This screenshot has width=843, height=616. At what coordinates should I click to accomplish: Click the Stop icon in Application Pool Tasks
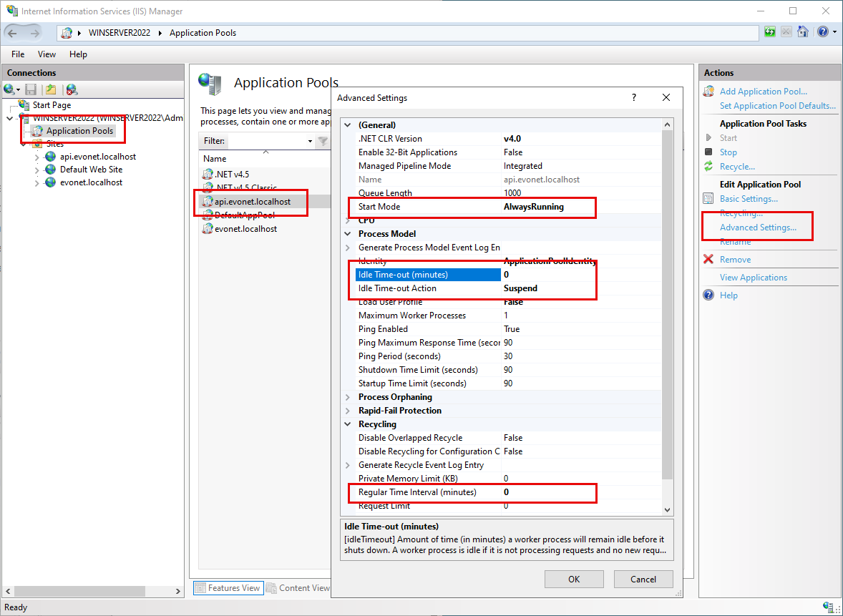(x=708, y=152)
